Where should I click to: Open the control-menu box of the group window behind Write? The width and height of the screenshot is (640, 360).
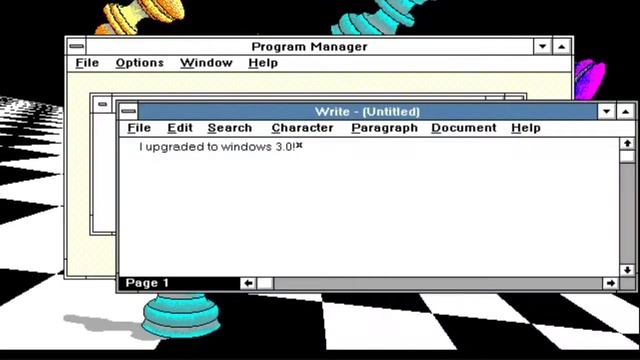tap(102, 104)
